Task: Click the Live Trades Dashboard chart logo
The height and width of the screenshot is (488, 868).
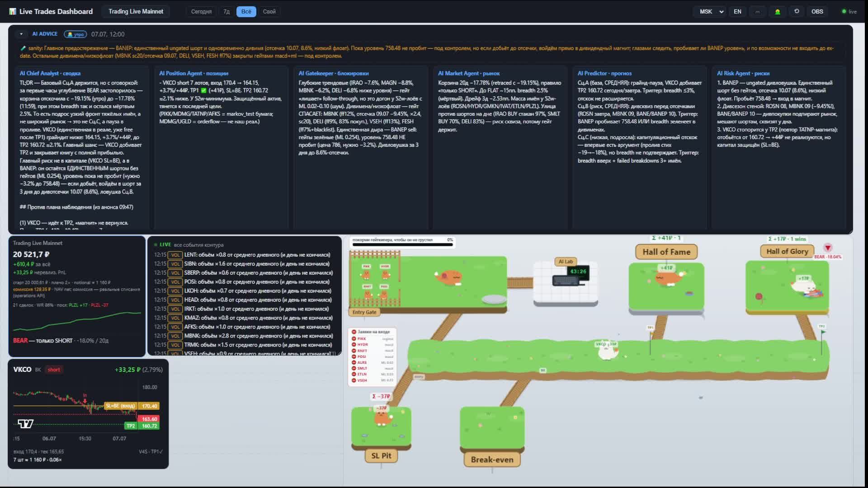Action: [x=13, y=11]
